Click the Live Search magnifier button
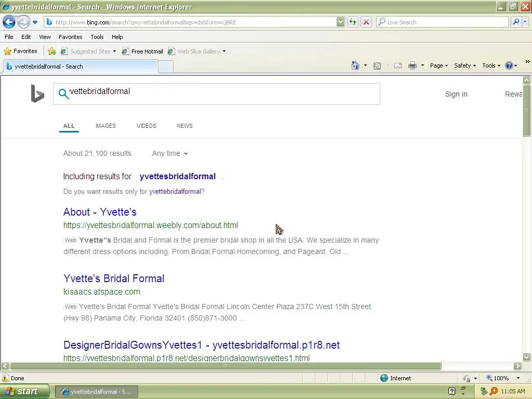The height and width of the screenshot is (399, 532). pos(516,22)
